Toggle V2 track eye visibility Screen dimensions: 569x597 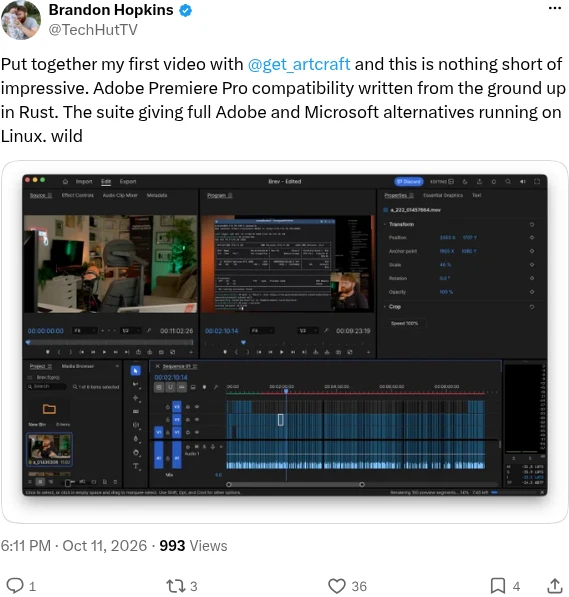(x=197, y=419)
